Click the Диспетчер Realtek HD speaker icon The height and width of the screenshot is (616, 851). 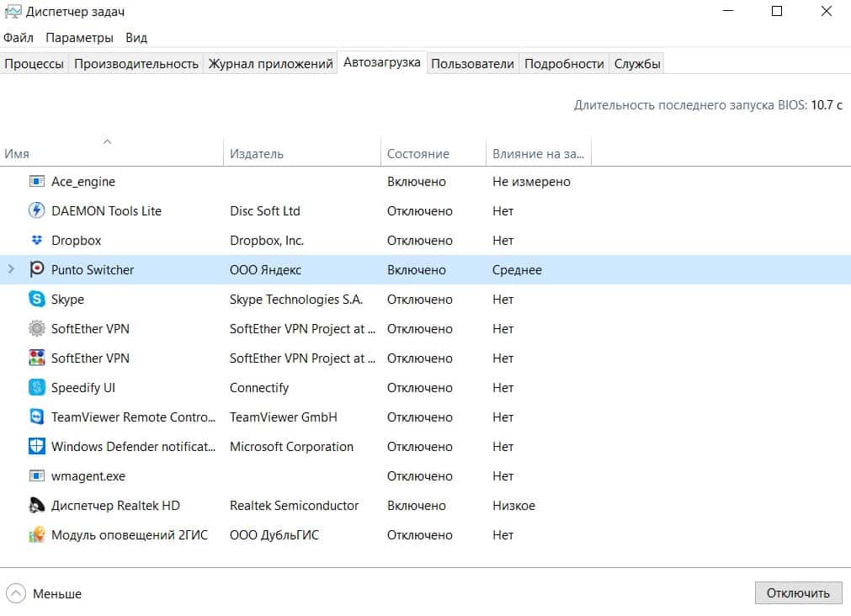pyautogui.click(x=36, y=505)
